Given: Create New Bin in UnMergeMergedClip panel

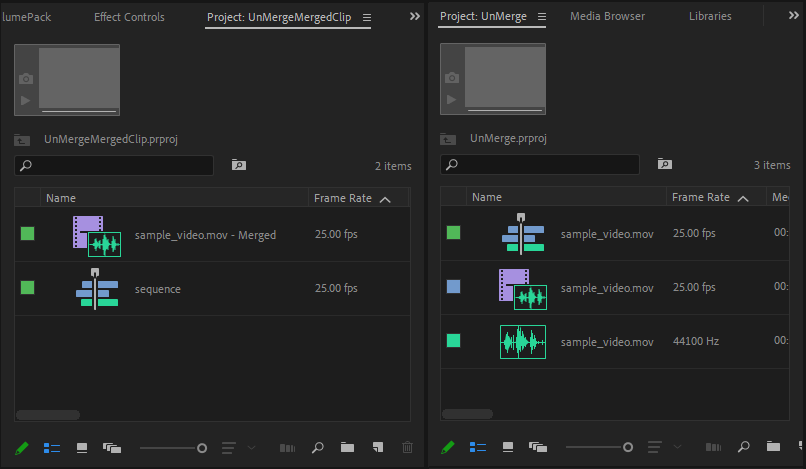Looking at the screenshot, I should (x=347, y=447).
